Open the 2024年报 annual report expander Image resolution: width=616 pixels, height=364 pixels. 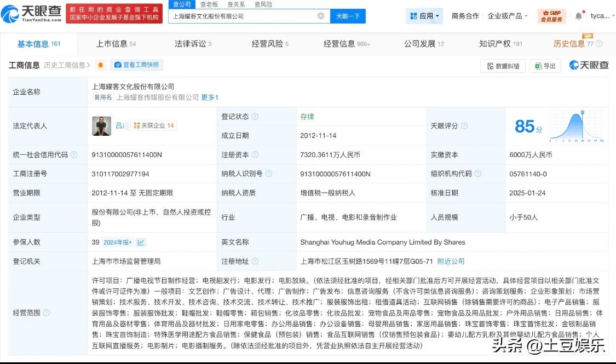118,242
